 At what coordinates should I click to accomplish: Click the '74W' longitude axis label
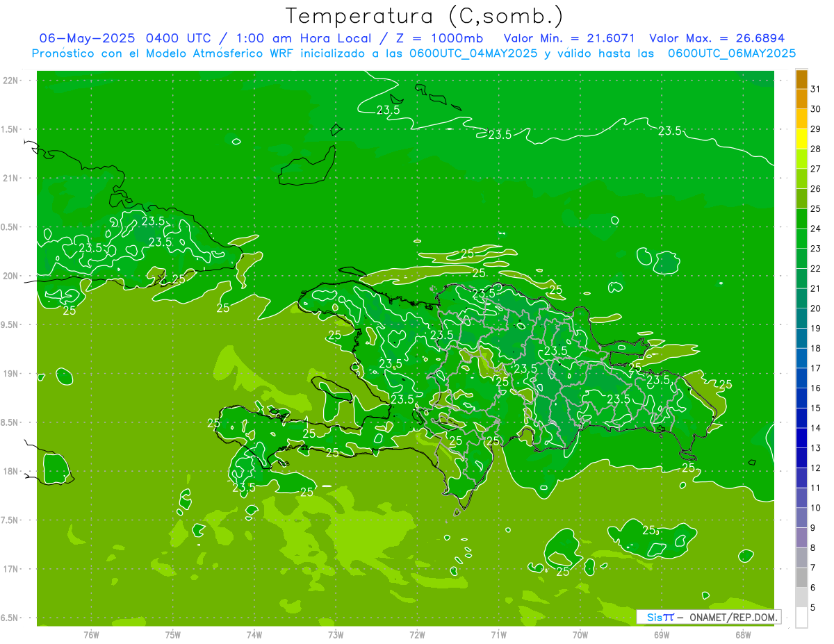coord(254,634)
